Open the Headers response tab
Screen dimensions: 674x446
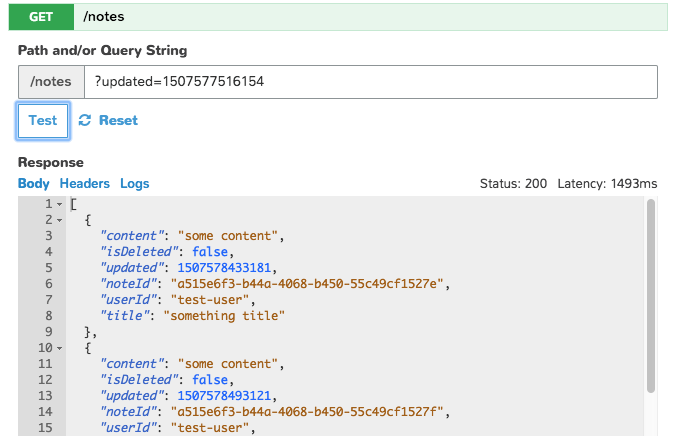pyautogui.click(x=84, y=184)
